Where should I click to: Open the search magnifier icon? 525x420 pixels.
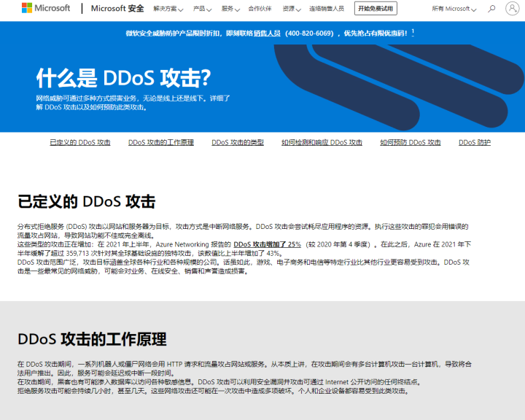pyautogui.click(x=491, y=8)
